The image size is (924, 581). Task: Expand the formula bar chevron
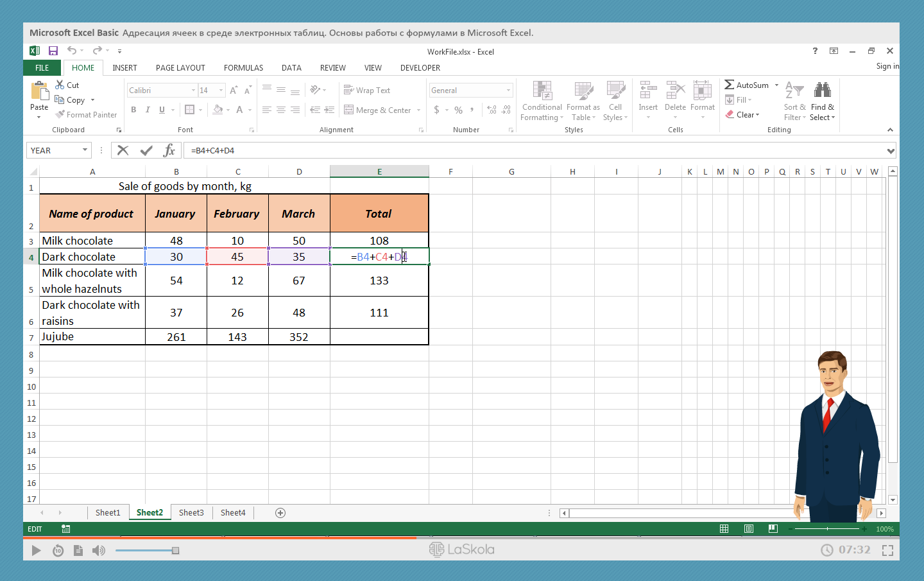point(891,151)
